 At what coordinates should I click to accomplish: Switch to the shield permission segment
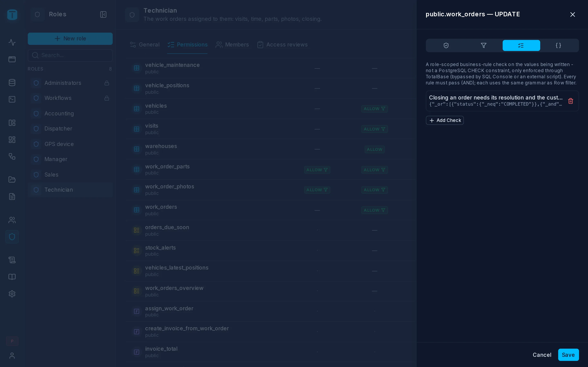(x=446, y=45)
